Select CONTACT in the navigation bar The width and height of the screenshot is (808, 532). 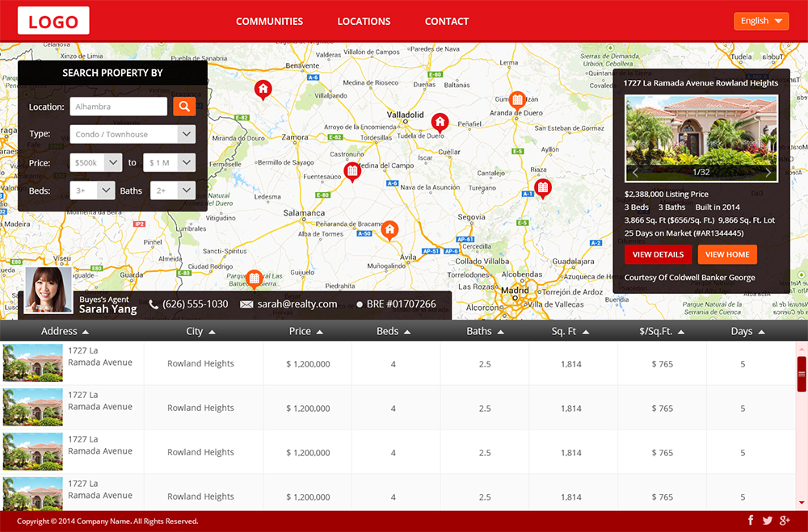click(446, 22)
